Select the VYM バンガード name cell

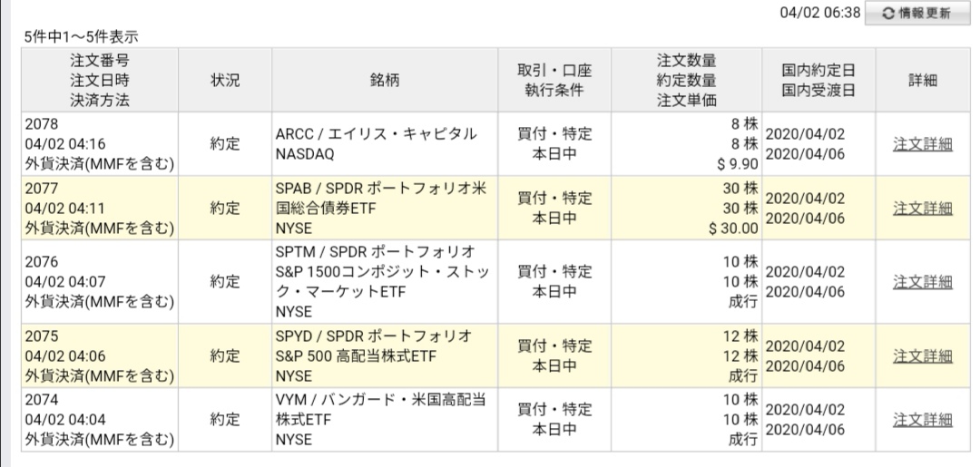(x=385, y=420)
